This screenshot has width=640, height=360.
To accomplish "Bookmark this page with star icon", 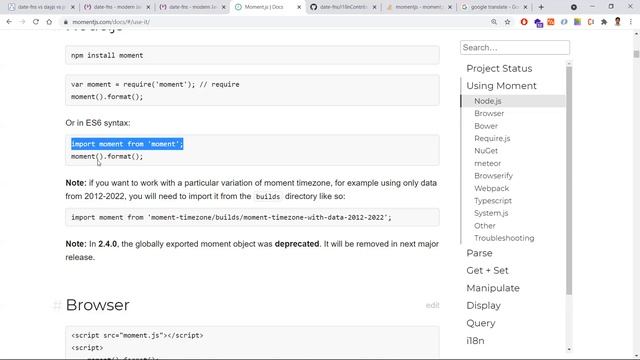I will tap(507, 22).
